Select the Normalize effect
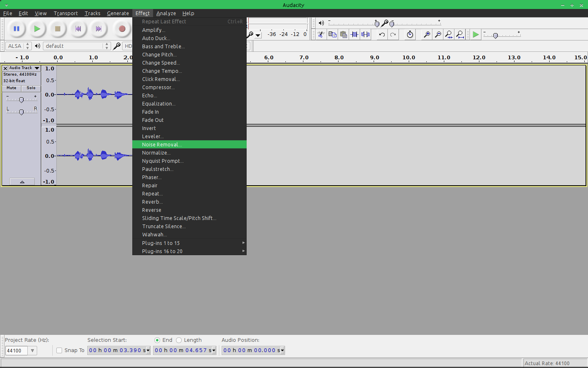This screenshot has height=368, width=588. tap(189, 153)
